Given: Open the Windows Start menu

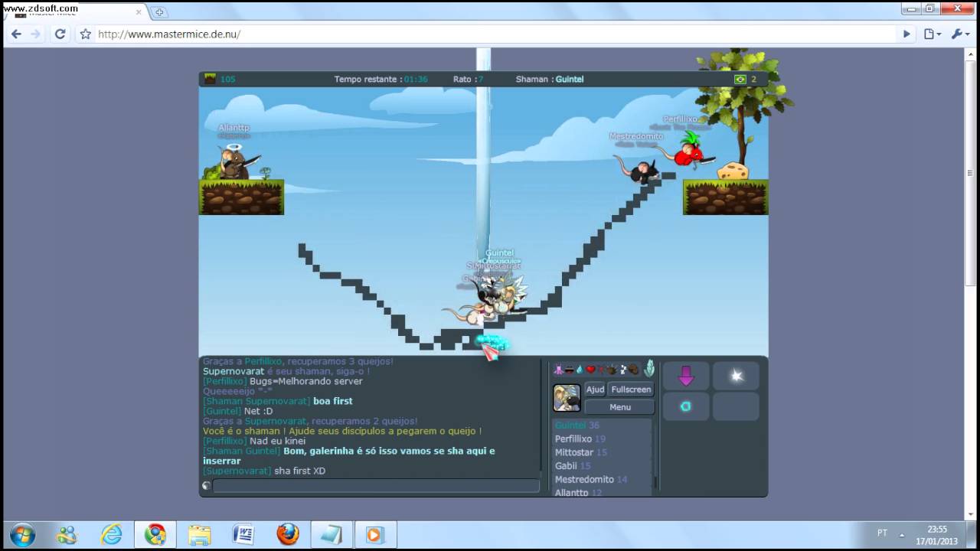Looking at the screenshot, I should [x=22, y=534].
